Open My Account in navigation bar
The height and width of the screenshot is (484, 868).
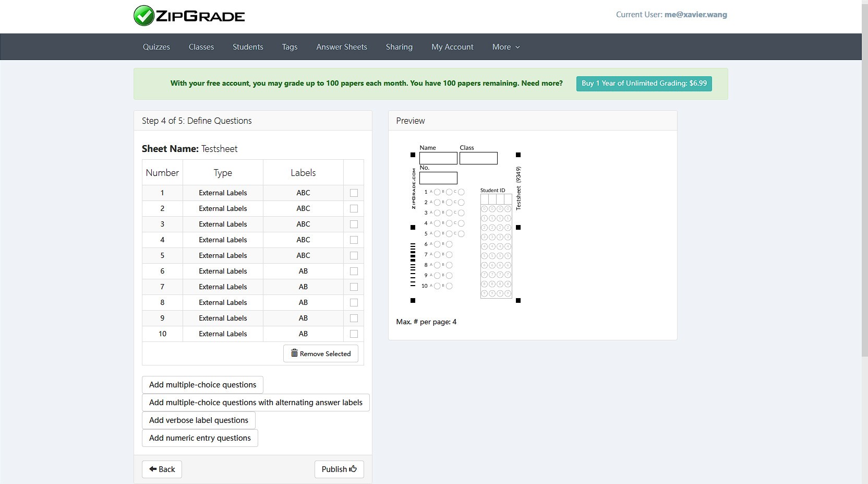click(452, 47)
